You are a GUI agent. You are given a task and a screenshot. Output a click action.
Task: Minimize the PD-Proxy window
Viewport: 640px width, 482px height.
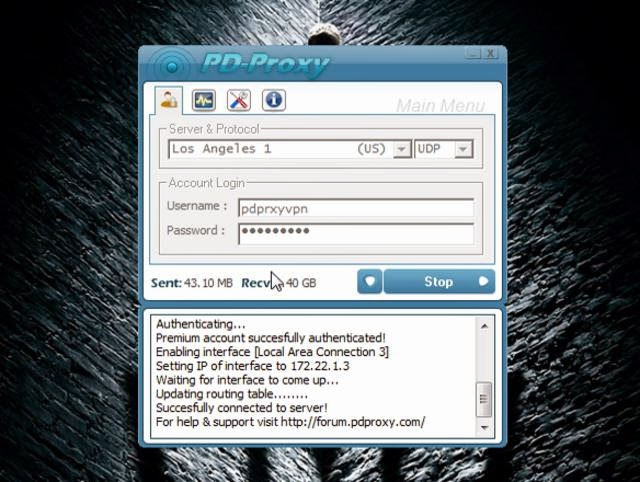pyautogui.click(x=473, y=53)
